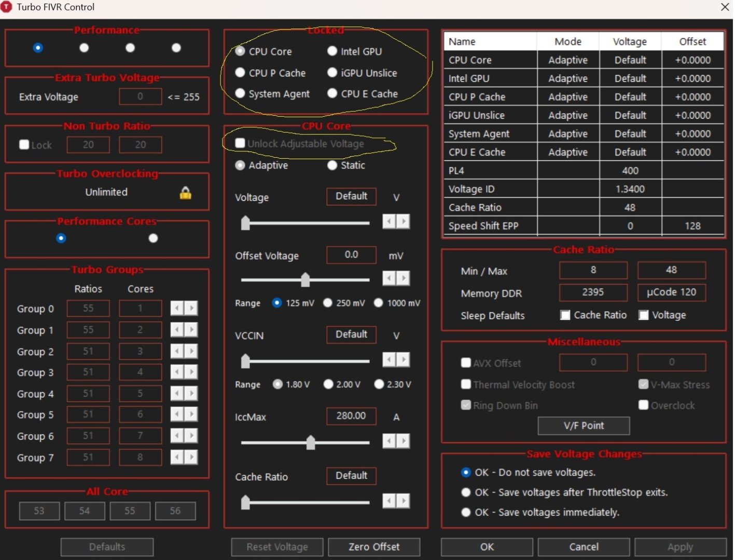This screenshot has height=560, width=736.
Task: Click the Defaults button
Action: coord(107,547)
